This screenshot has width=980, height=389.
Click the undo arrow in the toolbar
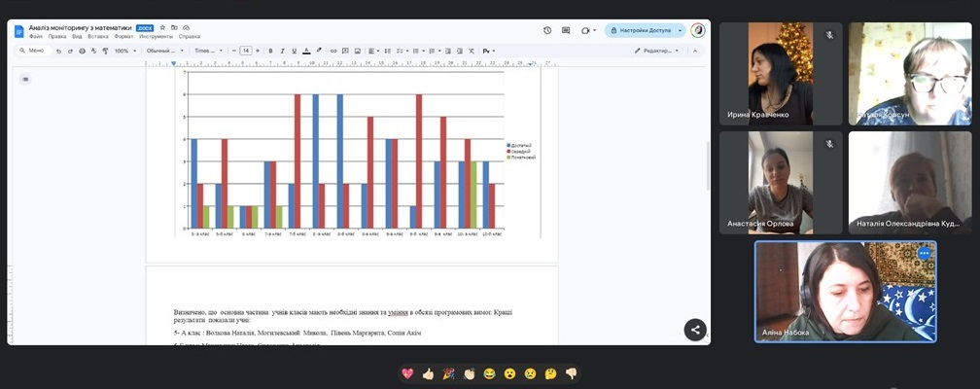coord(59,51)
